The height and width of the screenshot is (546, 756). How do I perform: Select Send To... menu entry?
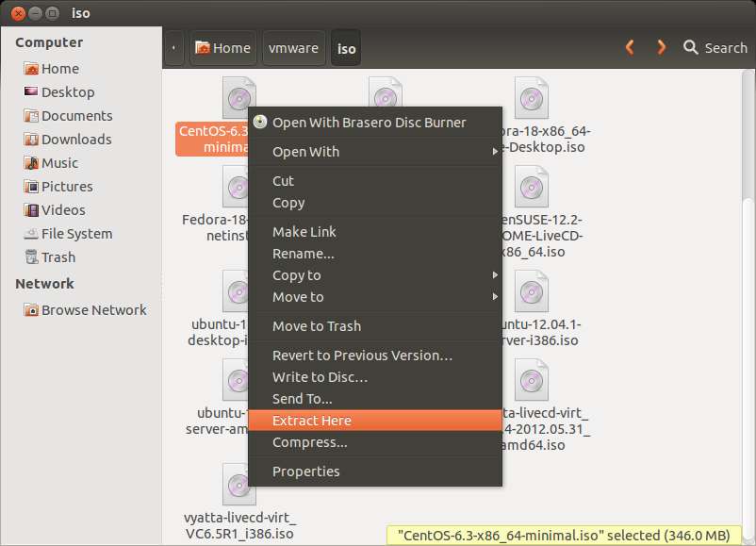point(375,399)
